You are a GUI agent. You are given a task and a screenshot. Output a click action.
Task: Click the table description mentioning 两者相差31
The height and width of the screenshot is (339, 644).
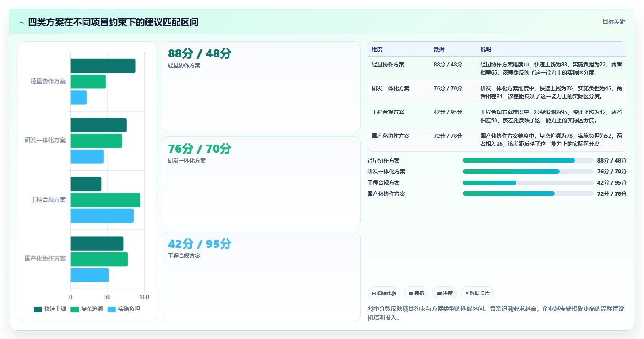pos(551,92)
